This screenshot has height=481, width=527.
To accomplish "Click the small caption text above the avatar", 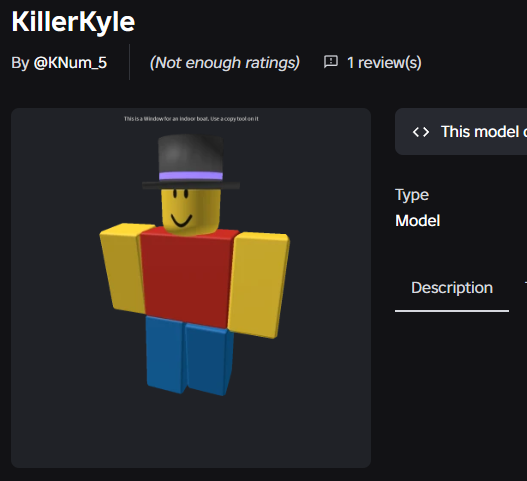I will (191, 119).
